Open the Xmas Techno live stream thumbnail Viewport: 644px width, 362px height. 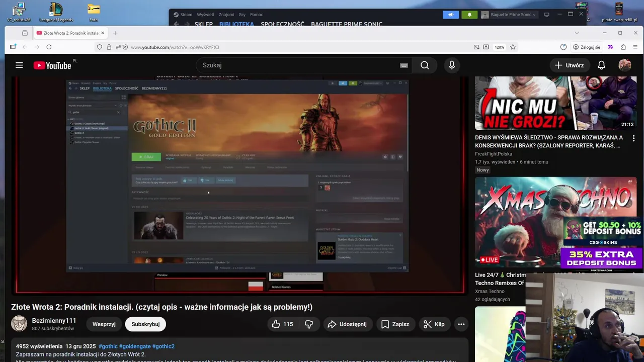(555, 221)
